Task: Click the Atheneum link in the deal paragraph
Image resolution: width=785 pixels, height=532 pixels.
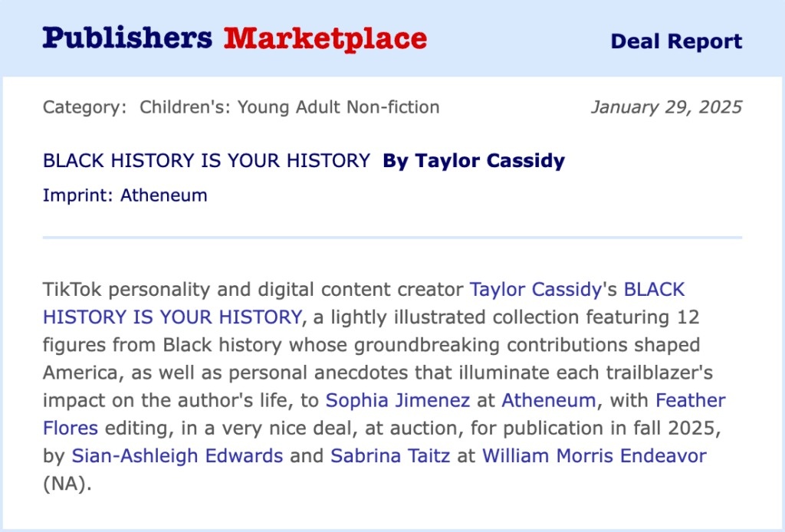Action: pos(548,400)
